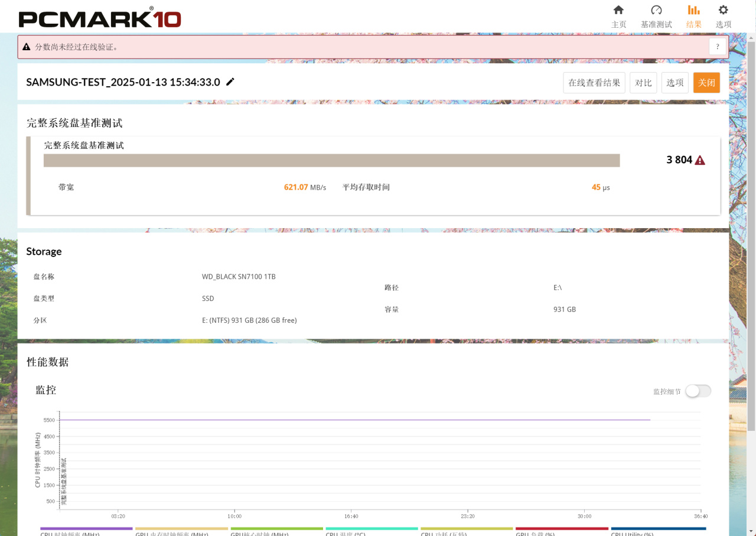Click the warning triangle in validation banner

coord(27,47)
